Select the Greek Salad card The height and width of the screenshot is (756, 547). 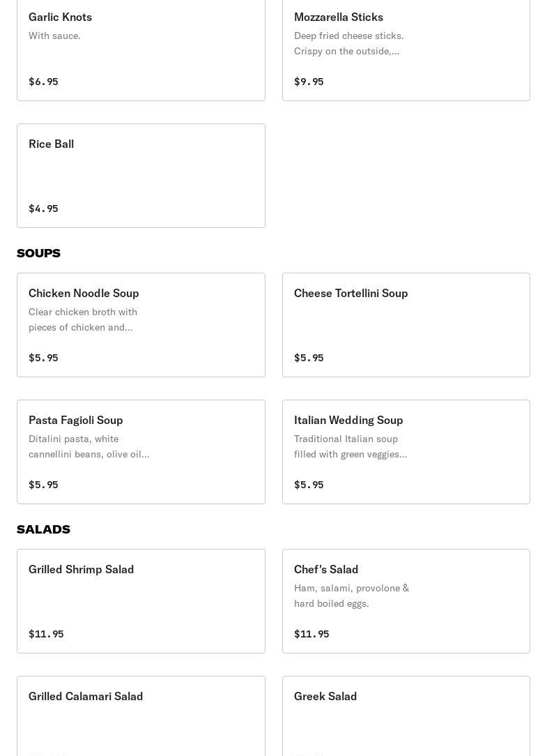pos(406,716)
